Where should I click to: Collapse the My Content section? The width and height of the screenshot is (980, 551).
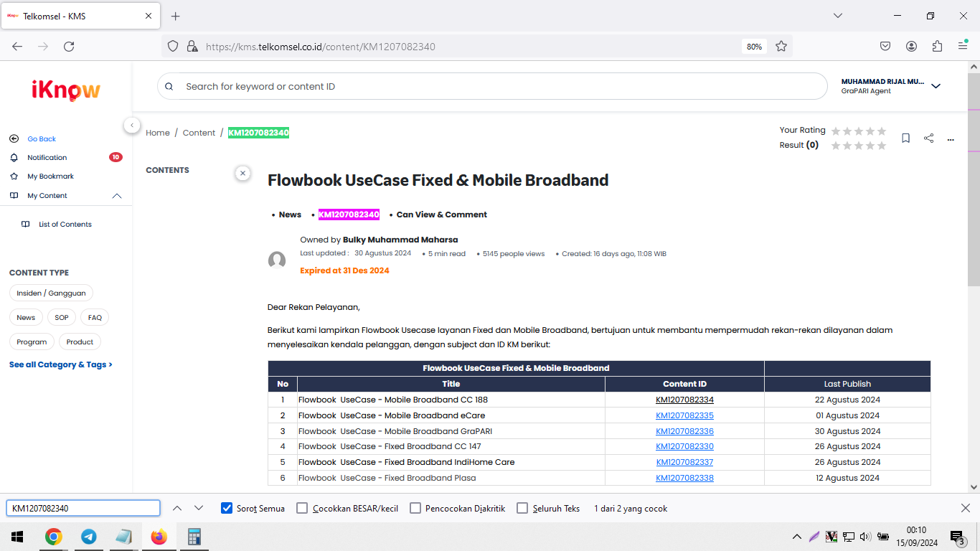pyautogui.click(x=117, y=196)
